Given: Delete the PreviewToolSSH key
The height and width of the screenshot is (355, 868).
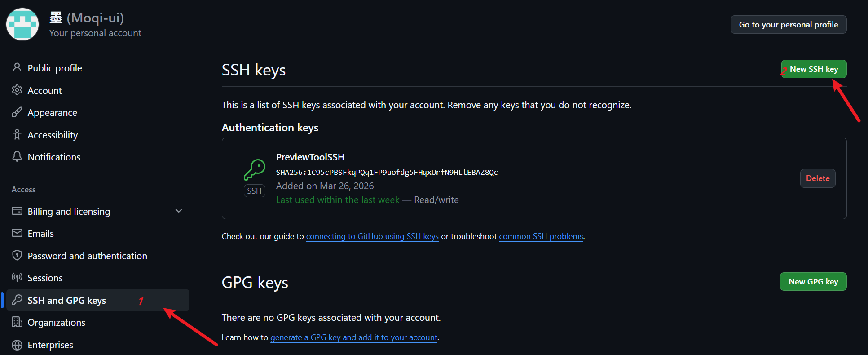Looking at the screenshot, I should tap(818, 178).
